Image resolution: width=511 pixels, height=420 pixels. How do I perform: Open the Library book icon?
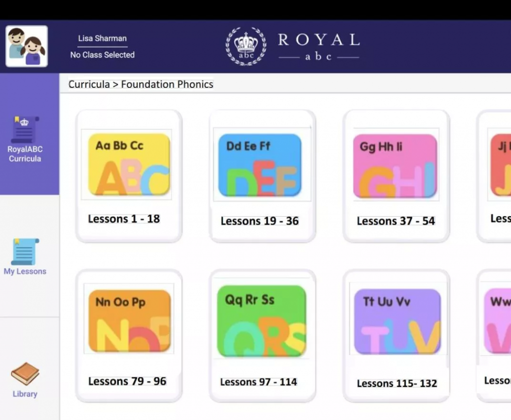click(x=25, y=374)
